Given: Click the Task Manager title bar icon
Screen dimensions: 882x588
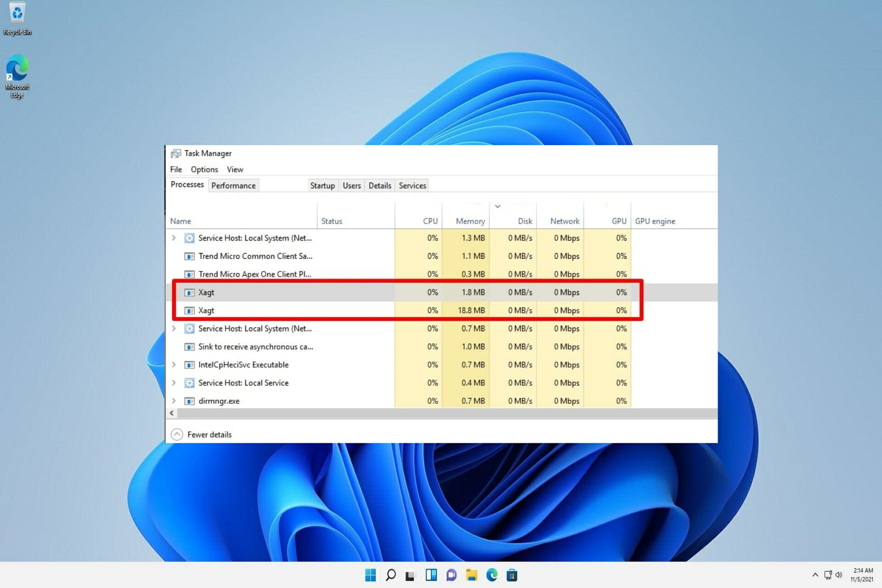Looking at the screenshot, I should [x=175, y=153].
